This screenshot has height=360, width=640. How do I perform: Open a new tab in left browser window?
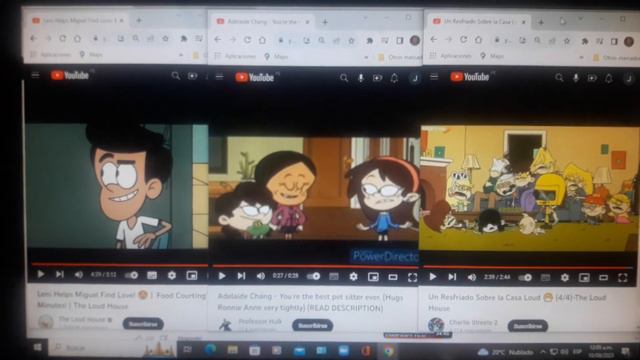click(139, 20)
